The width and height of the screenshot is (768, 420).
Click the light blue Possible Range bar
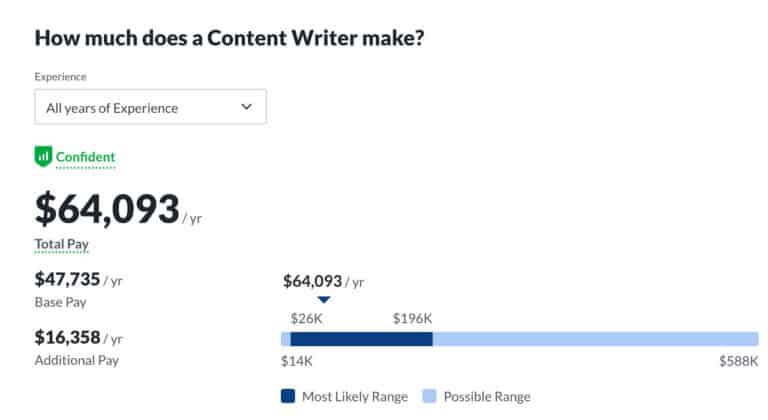[595, 339]
